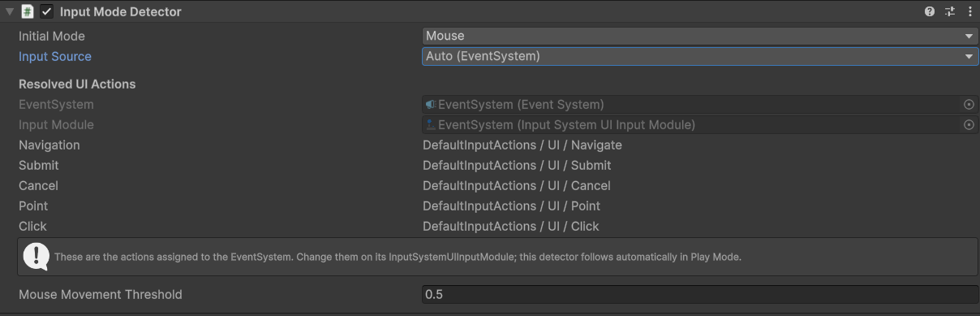Click the DefaultInputActions / UI / Submit value
980x316 pixels.
click(517, 165)
